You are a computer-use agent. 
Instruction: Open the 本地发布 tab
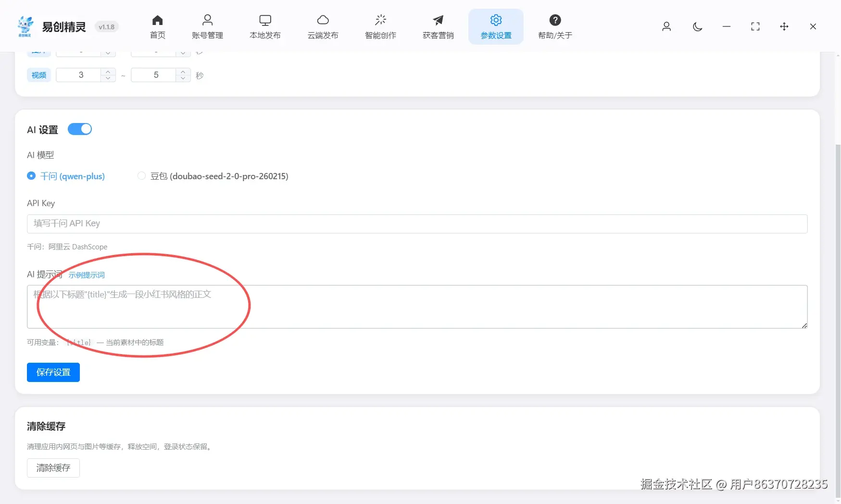[265, 27]
